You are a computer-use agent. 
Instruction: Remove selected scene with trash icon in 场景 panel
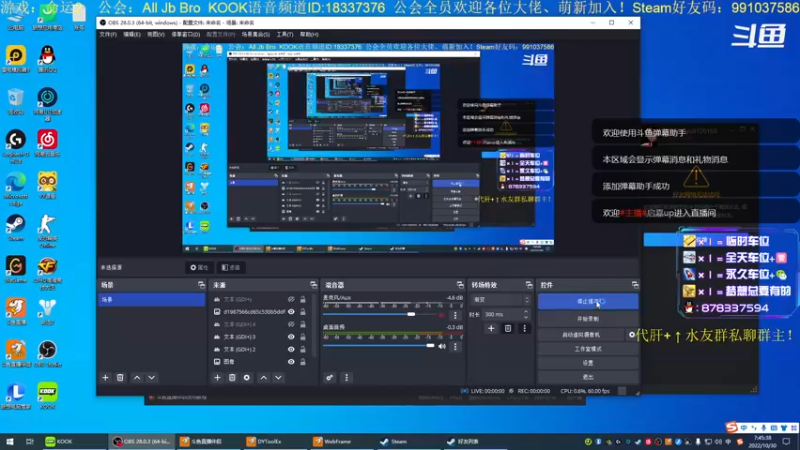tap(120, 378)
